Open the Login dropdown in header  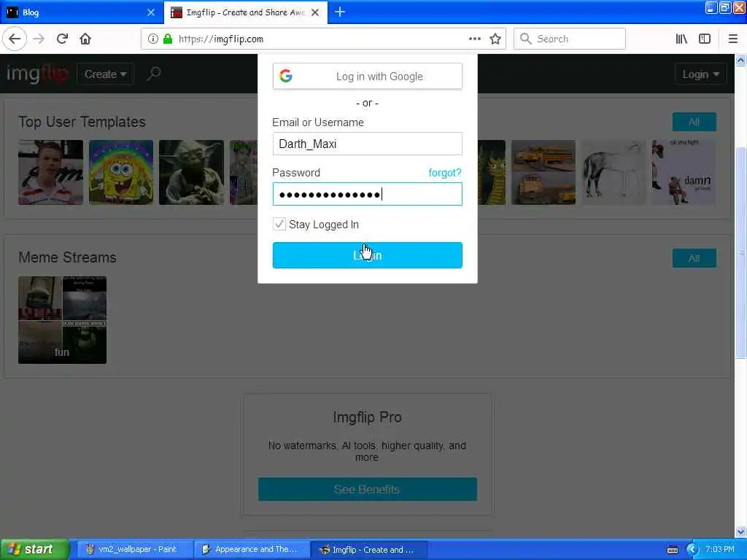pos(700,74)
